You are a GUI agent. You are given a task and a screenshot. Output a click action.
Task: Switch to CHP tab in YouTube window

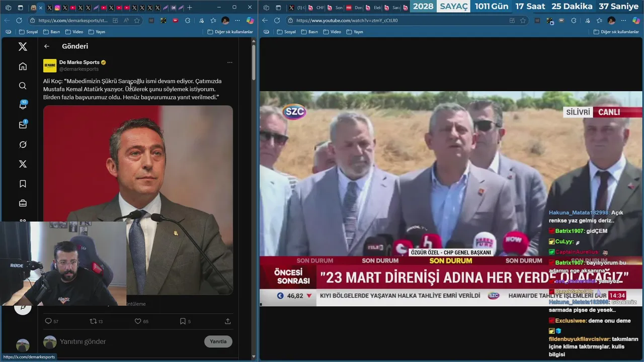[x=316, y=8]
